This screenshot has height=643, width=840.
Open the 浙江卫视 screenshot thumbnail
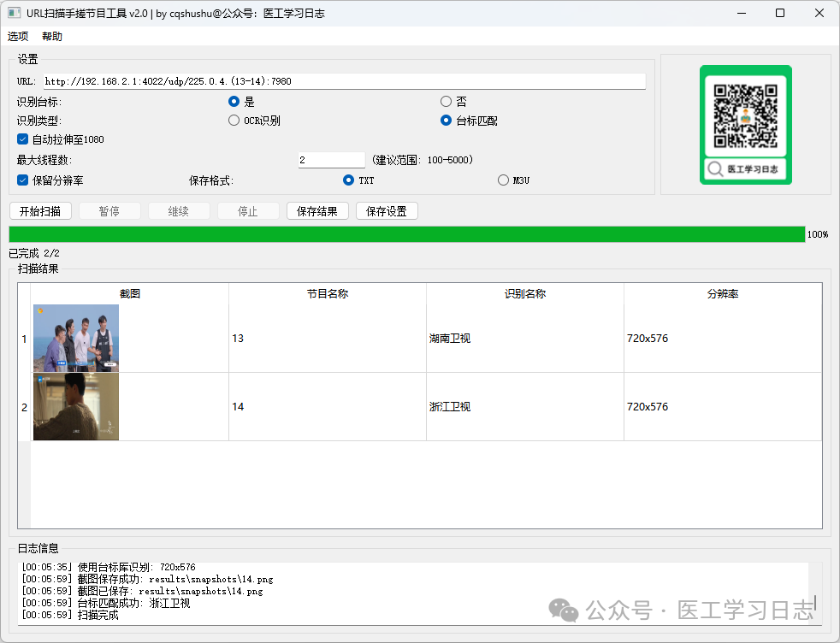point(76,407)
